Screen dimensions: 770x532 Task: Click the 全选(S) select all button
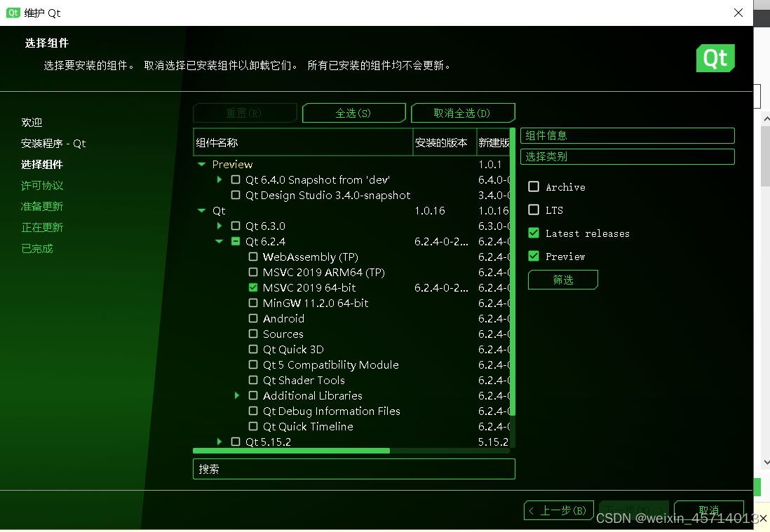click(x=353, y=113)
